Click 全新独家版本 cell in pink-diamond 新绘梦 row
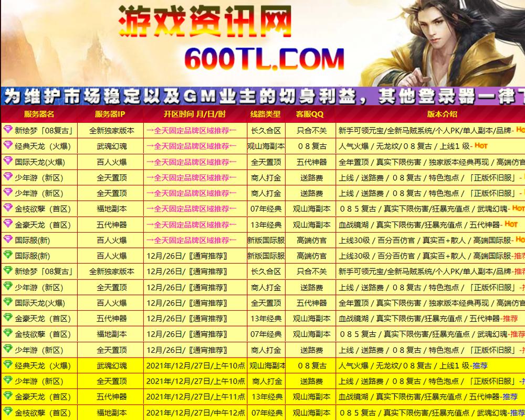Screen dimensions: 525x420 point(111,131)
